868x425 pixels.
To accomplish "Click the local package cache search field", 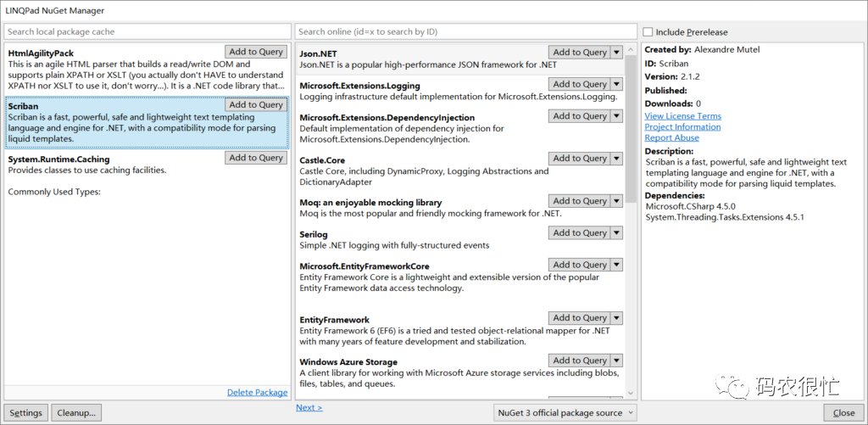I will coord(147,31).
